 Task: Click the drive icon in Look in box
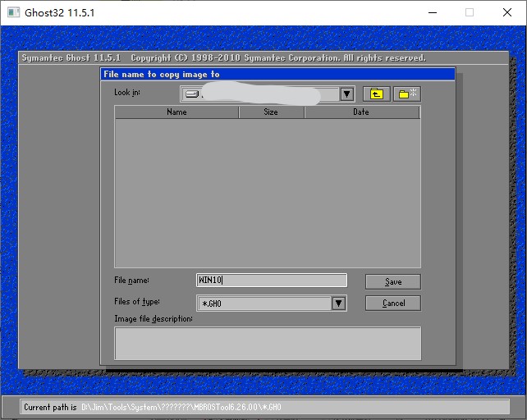(x=192, y=94)
